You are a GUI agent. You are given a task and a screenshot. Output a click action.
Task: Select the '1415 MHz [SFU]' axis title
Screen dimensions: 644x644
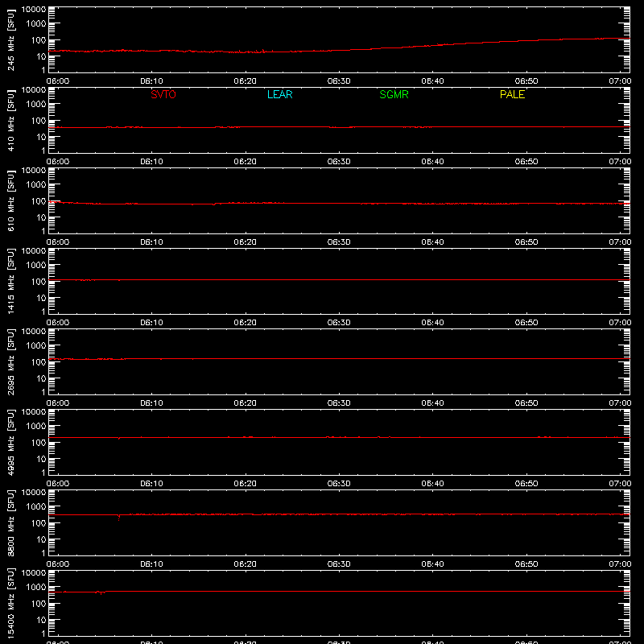pyautogui.click(x=10, y=281)
